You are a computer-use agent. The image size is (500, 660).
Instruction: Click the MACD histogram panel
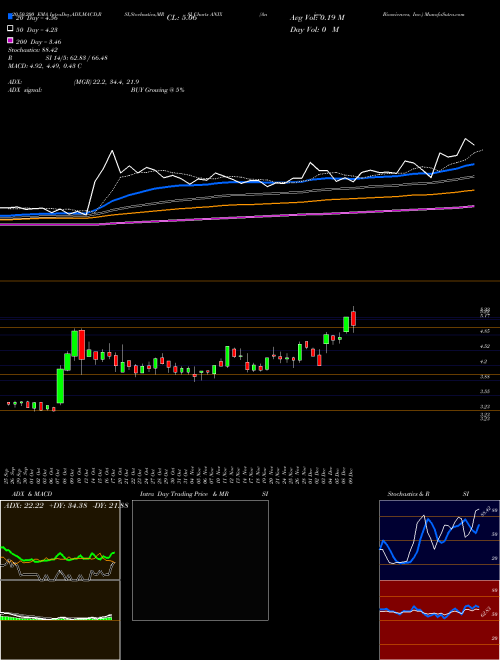(x=60, y=620)
